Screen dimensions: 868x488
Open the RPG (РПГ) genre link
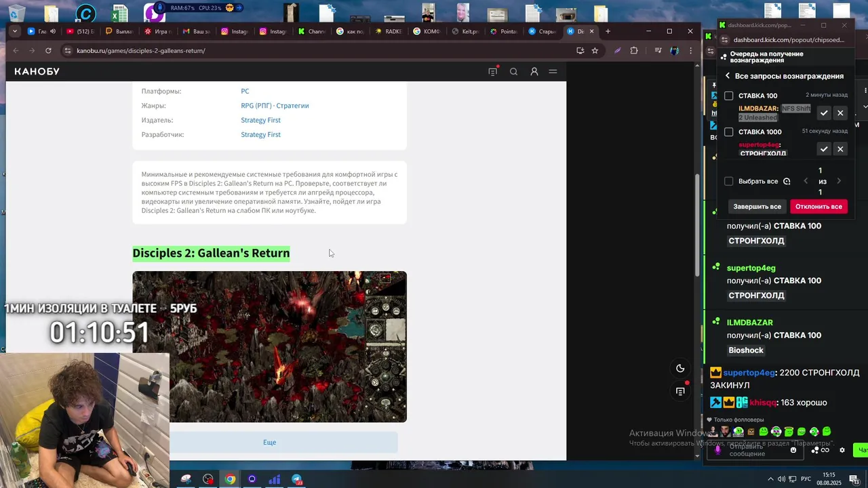[x=256, y=106]
